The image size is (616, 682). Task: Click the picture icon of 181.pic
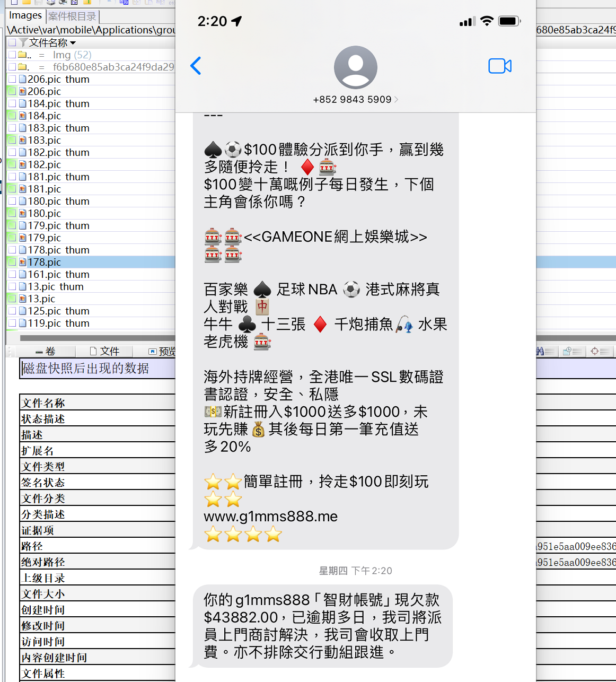pos(23,189)
